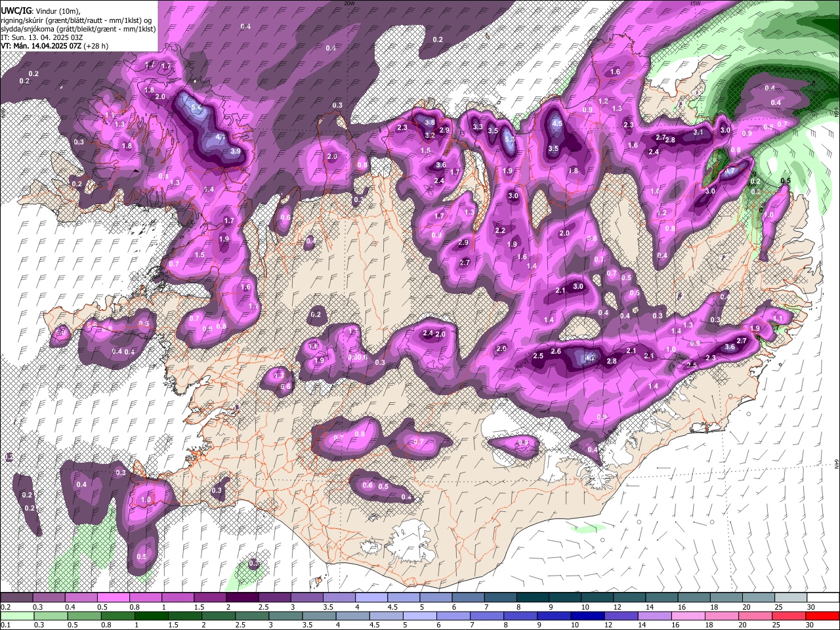Click the 5.3 value on the map
The height and width of the screenshot is (630, 840).
pos(511,139)
